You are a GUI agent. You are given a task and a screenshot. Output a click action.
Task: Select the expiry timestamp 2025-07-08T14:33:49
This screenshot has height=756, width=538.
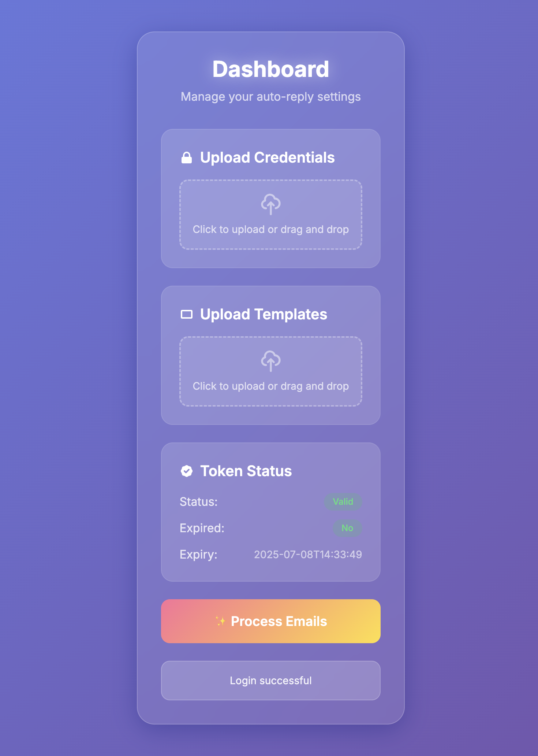[x=308, y=555]
